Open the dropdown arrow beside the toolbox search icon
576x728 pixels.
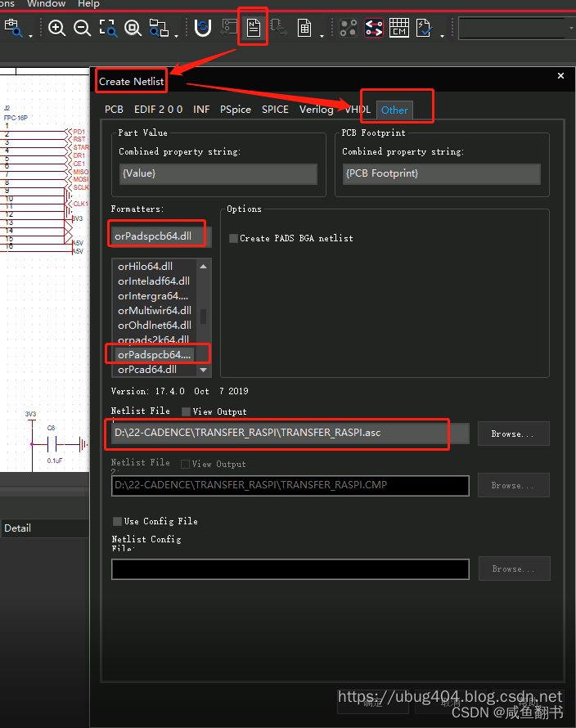(30, 36)
